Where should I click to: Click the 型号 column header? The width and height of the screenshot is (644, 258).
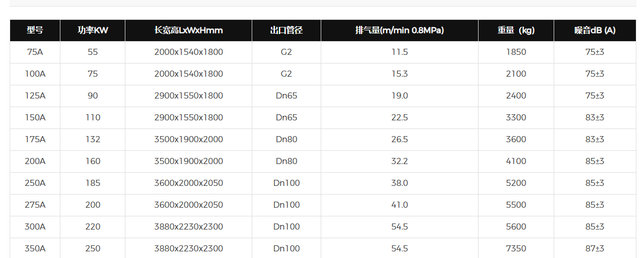[35, 30]
